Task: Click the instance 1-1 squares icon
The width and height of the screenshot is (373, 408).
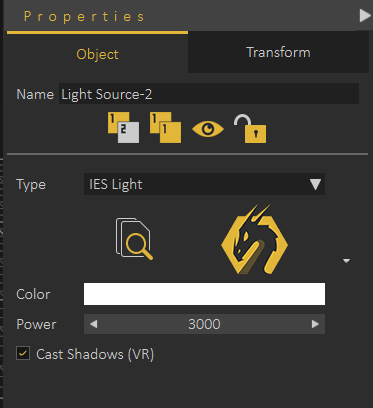Action: [165, 128]
